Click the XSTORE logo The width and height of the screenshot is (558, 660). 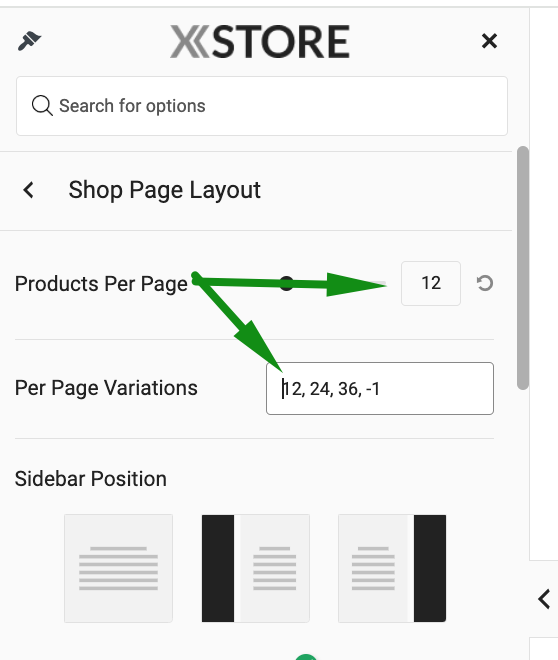tap(260, 41)
